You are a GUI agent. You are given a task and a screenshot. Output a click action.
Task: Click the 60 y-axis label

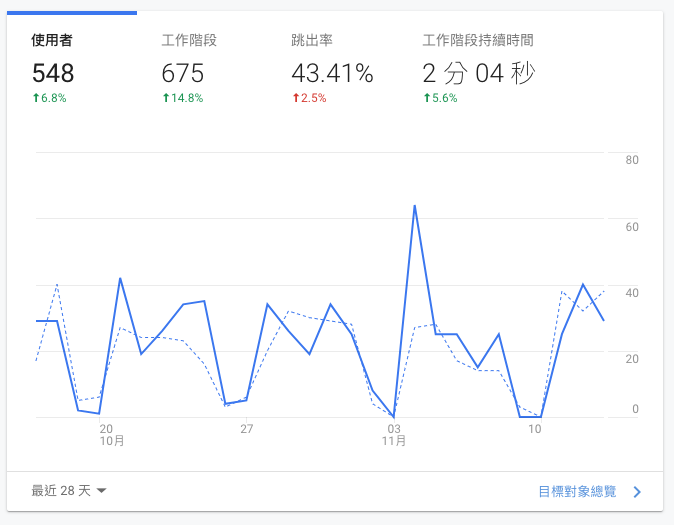point(632,227)
